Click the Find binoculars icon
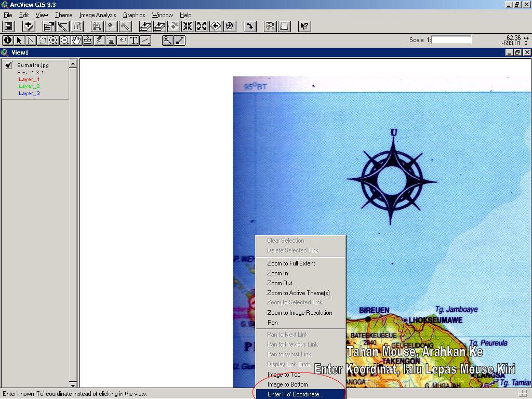The width and height of the screenshot is (532, 399). tap(97, 26)
